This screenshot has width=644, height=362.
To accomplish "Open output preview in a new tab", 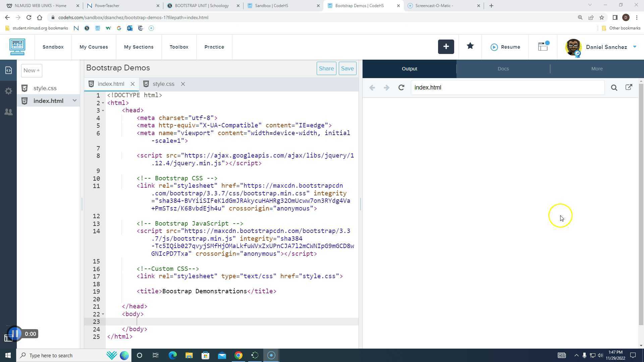I will coord(629,87).
